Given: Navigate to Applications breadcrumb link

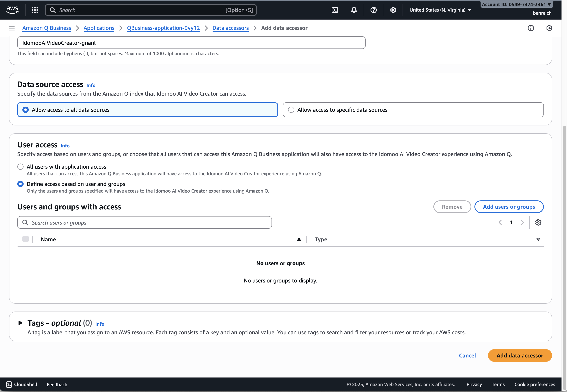Looking at the screenshot, I should (99, 28).
